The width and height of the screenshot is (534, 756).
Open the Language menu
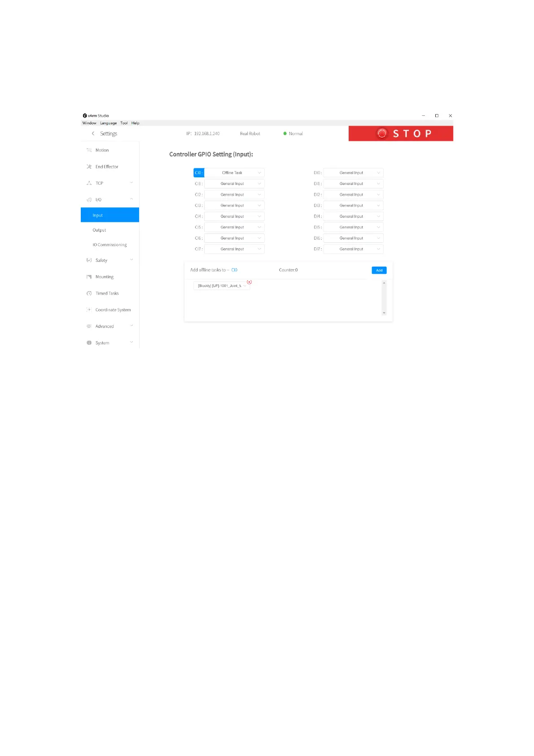click(x=108, y=123)
